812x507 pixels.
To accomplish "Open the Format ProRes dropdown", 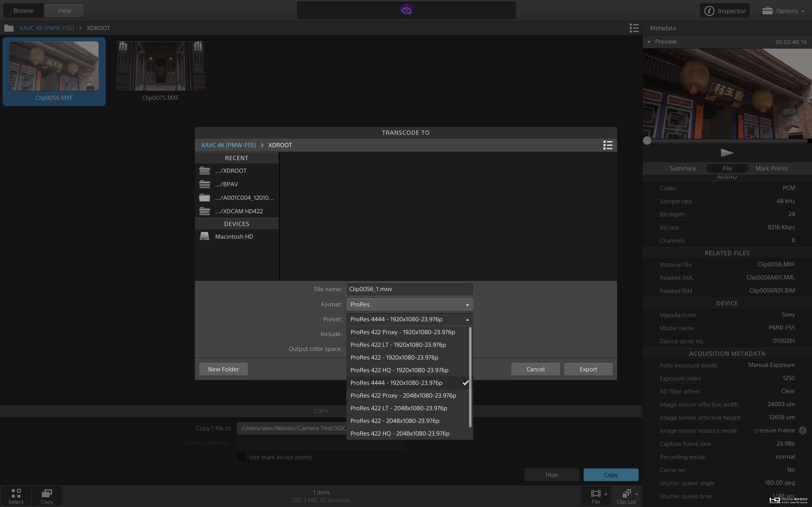I will [x=409, y=304].
